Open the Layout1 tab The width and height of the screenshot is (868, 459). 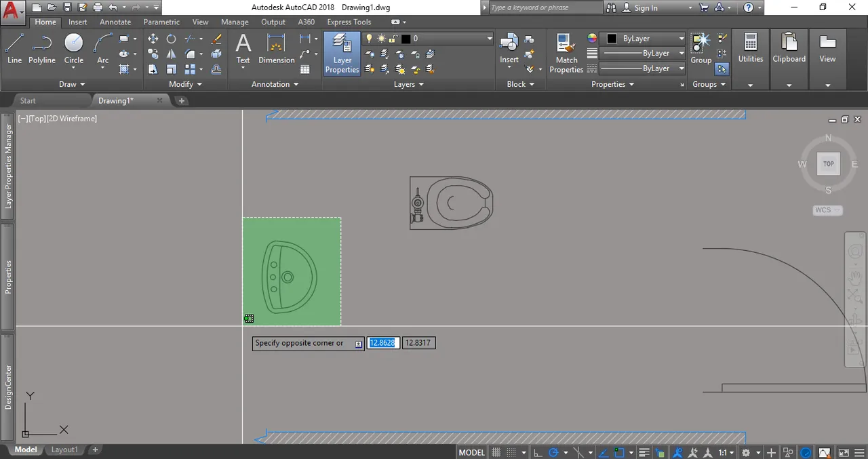65,450
